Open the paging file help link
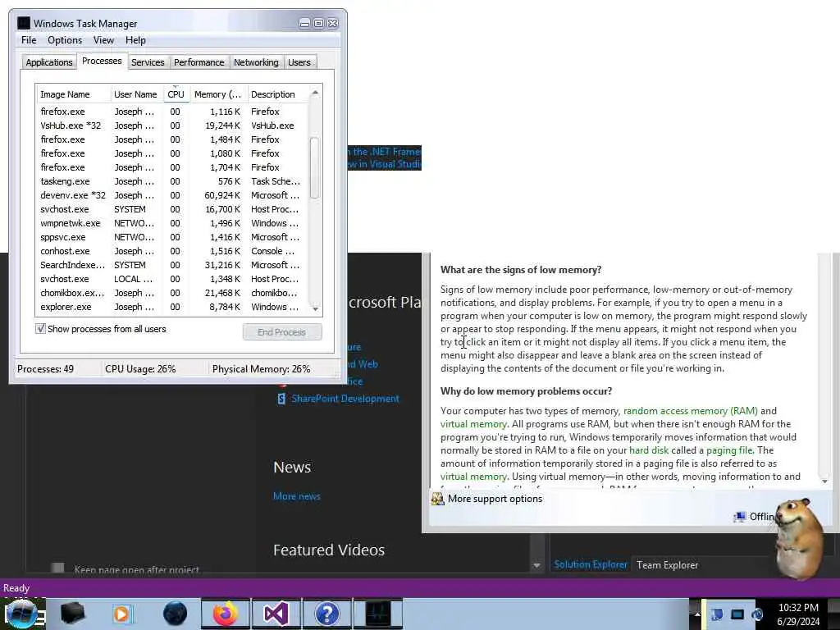The image size is (840, 630). tap(729, 450)
